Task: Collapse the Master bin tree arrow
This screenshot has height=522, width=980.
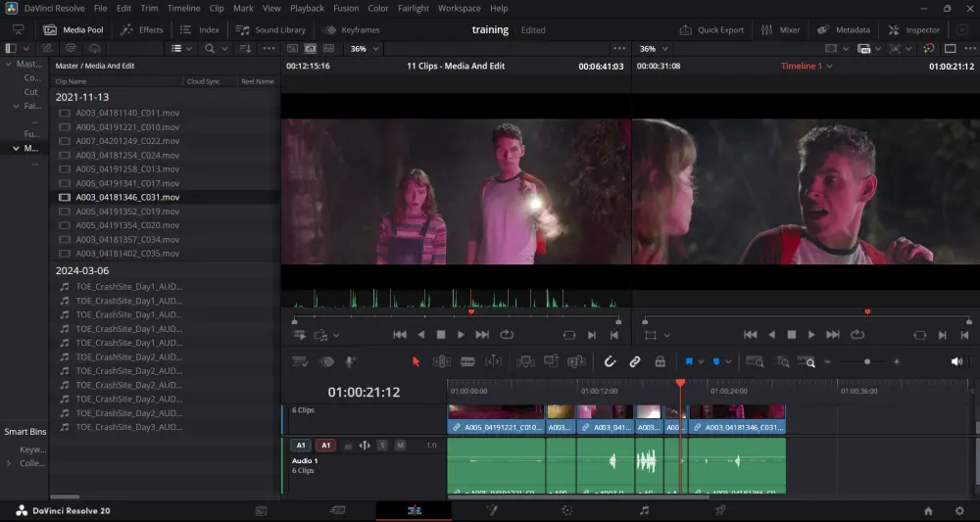Action: [8, 64]
